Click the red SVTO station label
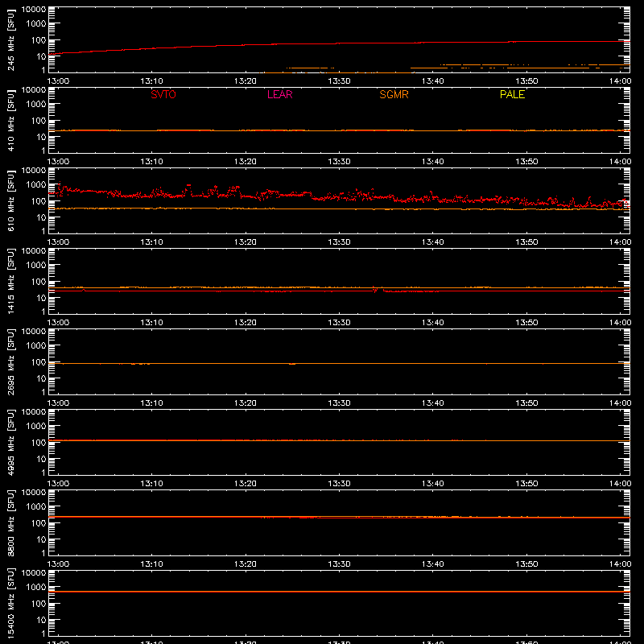 click(163, 94)
